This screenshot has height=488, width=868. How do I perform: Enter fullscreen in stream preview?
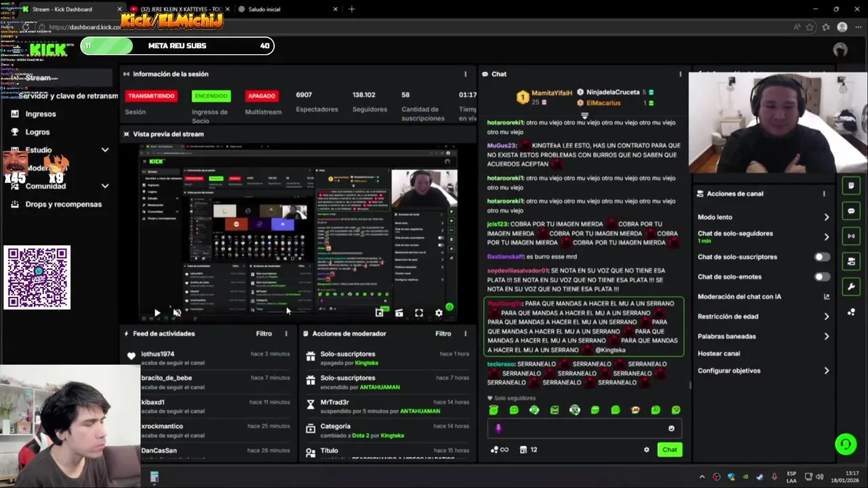[x=419, y=312]
